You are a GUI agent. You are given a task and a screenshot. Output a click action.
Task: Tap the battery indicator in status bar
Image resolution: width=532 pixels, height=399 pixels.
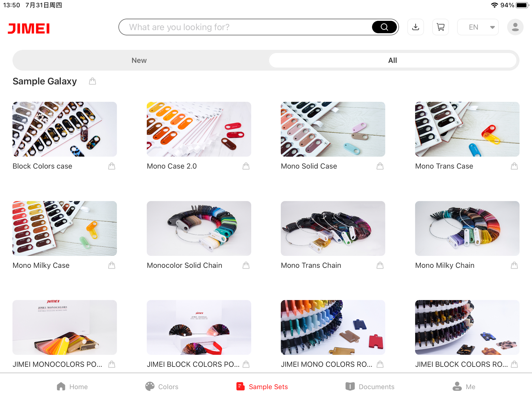pyautogui.click(x=522, y=5)
